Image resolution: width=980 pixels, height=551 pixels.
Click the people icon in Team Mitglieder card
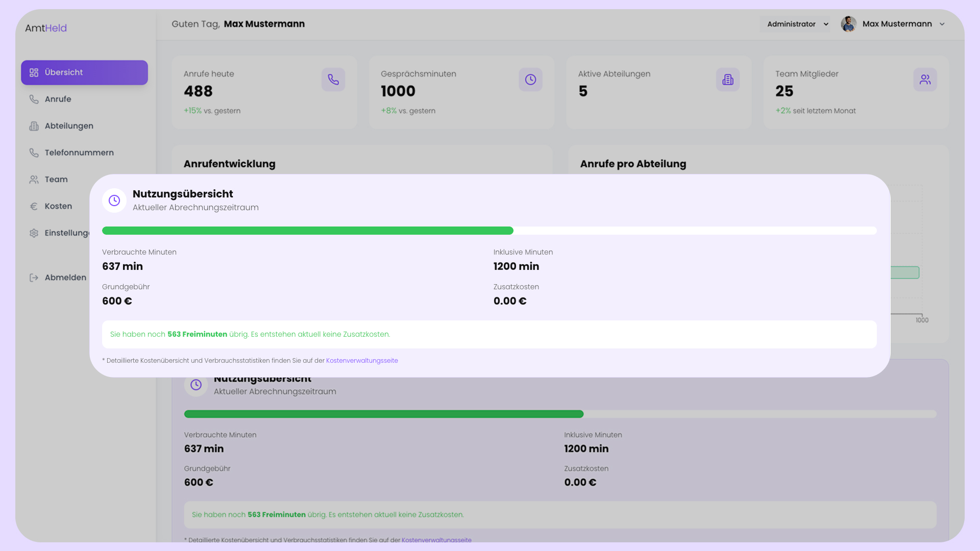click(x=925, y=80)
